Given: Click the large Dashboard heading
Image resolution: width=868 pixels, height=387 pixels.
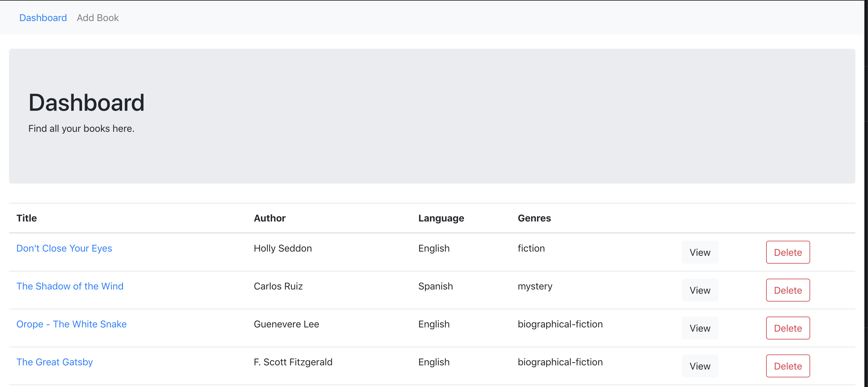Looking at the screenshot, I should click(x=86, y=102).
